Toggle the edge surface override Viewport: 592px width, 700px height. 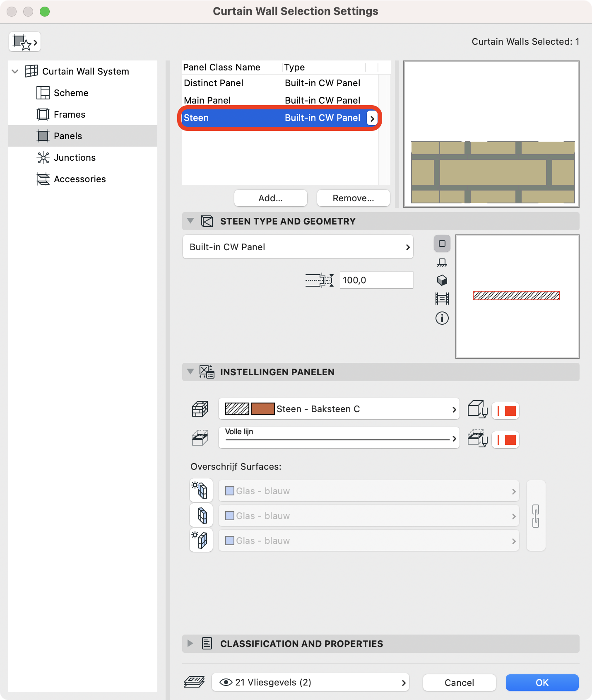pyautogui.click(x=201, y=515)
